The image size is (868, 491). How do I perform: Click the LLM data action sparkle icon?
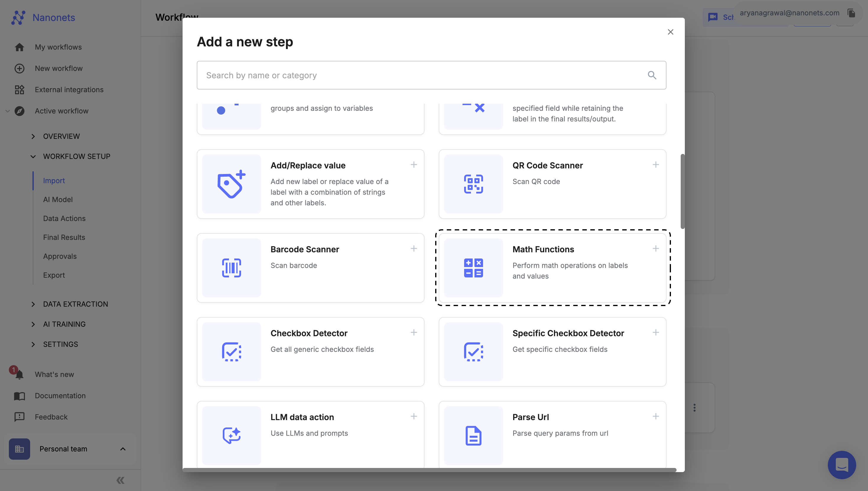coord(231,436)
